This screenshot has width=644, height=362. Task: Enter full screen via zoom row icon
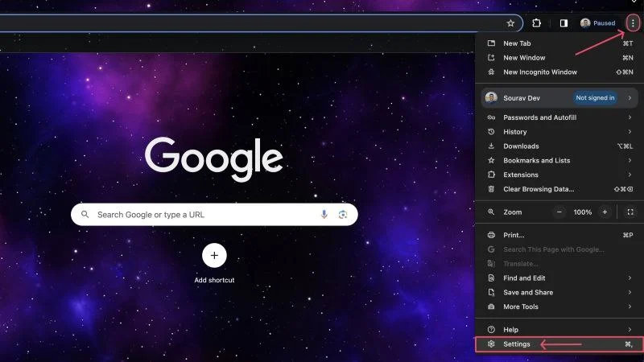point(630,212)
